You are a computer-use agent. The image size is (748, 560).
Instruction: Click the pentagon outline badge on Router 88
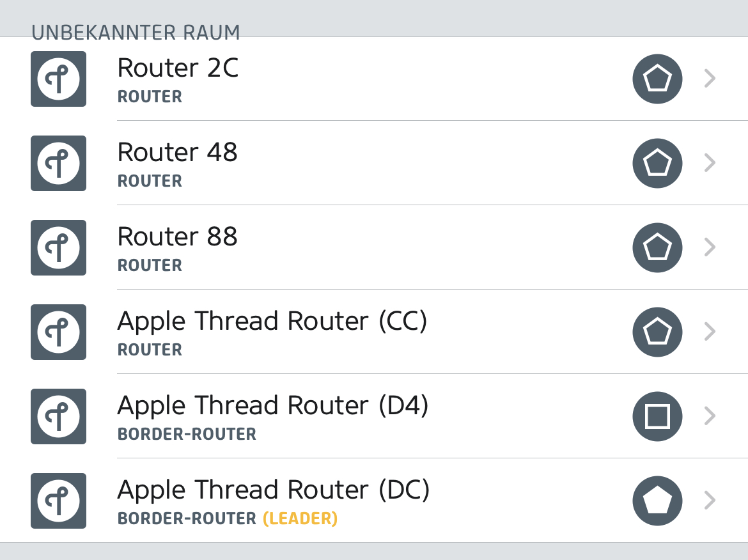point(657,247)
